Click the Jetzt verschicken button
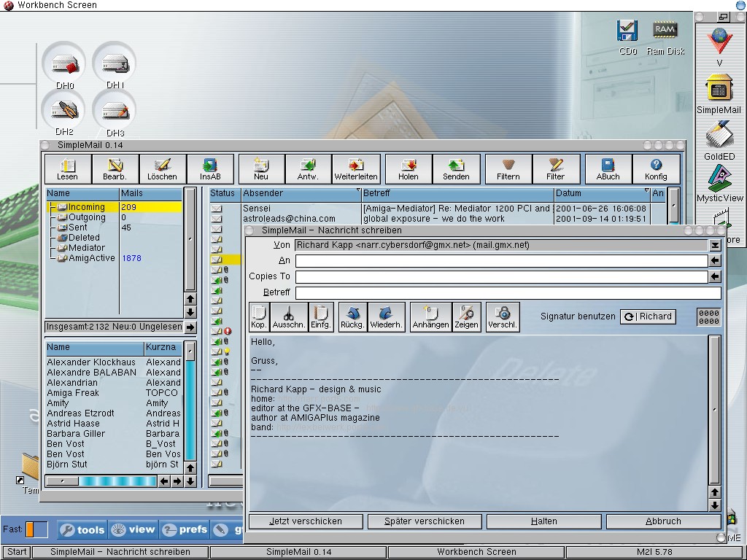The image size is (747, 560). (x=306, y=521)
